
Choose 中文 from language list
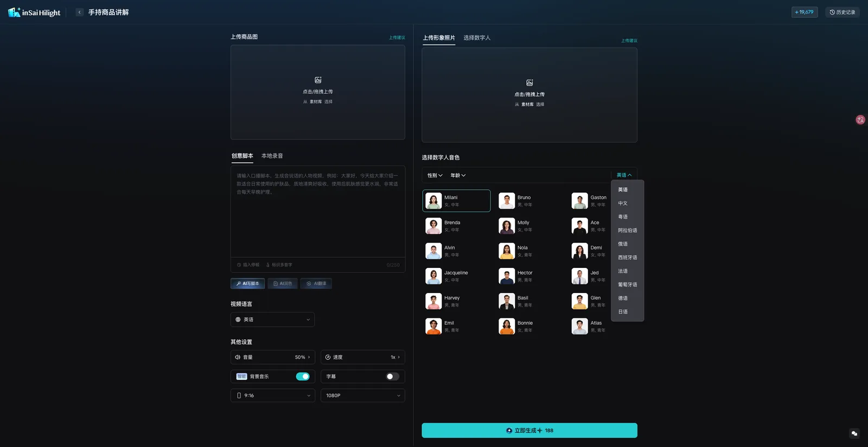coord(627,203)
